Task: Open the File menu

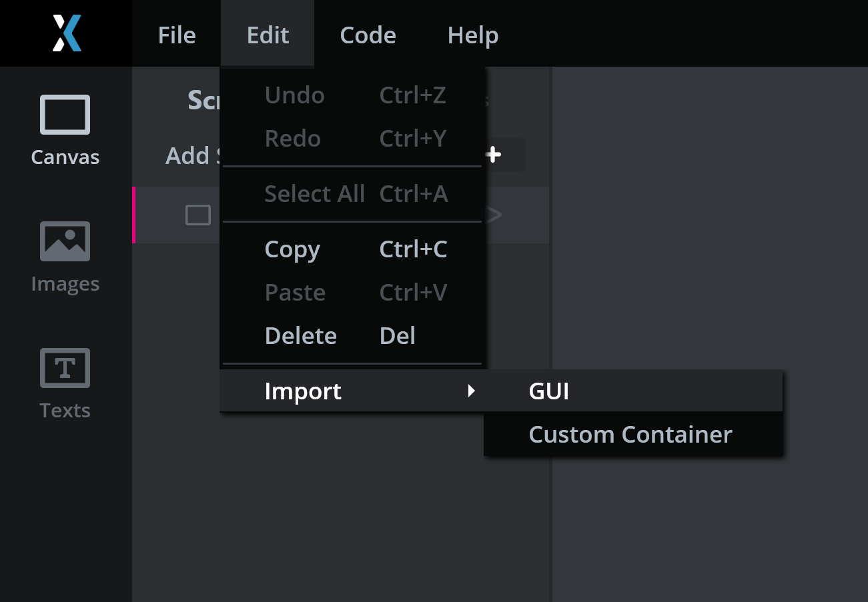Action: (177, 35)
